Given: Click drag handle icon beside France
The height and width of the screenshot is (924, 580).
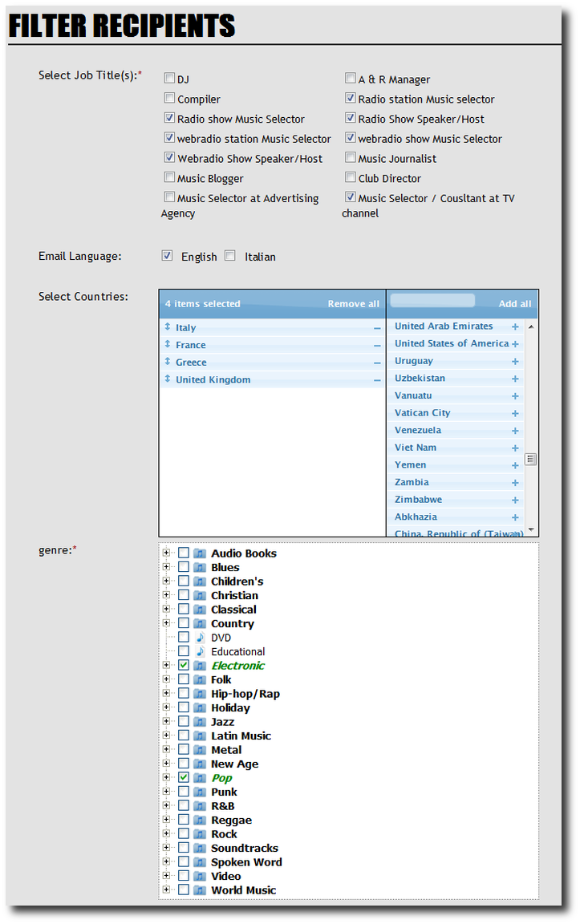Looking at the screenshot, I should (168, 345).
